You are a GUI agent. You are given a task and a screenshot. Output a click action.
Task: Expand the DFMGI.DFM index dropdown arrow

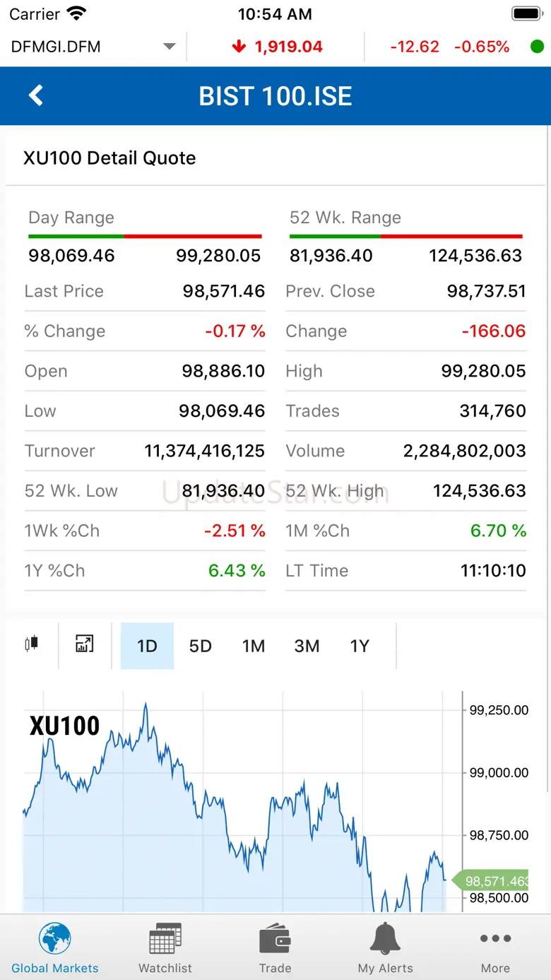pyautogui.click(x=169, y=47)
